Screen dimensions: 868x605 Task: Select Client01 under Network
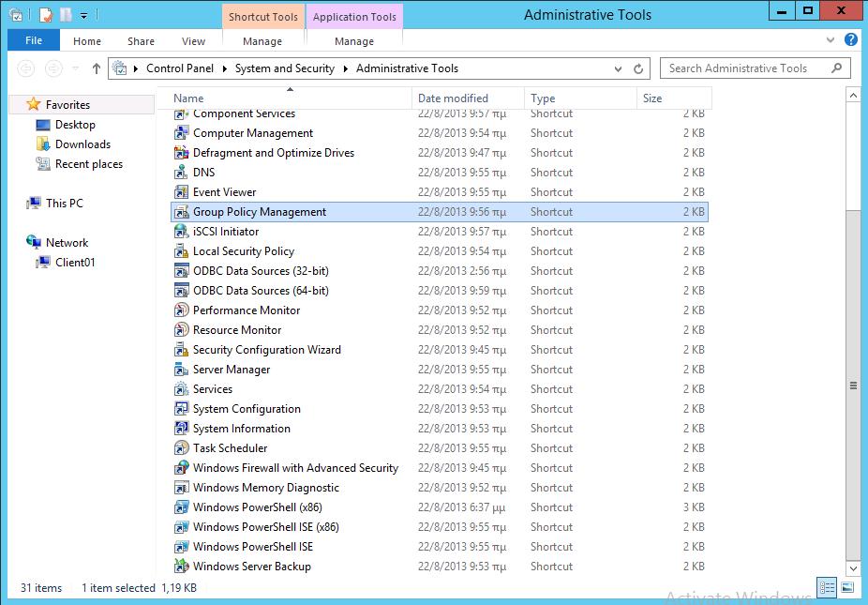pyautogui.click(x=75, y=263)
